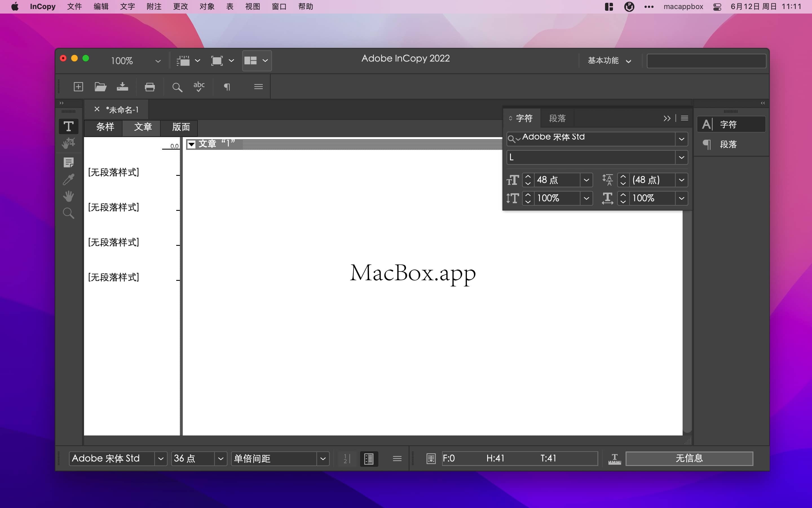
Task: Open the Screen mode icon dropdown
Action: pyautogui.click(x=222, y=61)
